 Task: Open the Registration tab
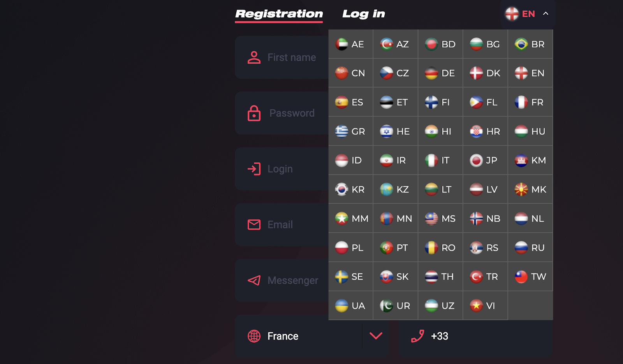point(279,14)
